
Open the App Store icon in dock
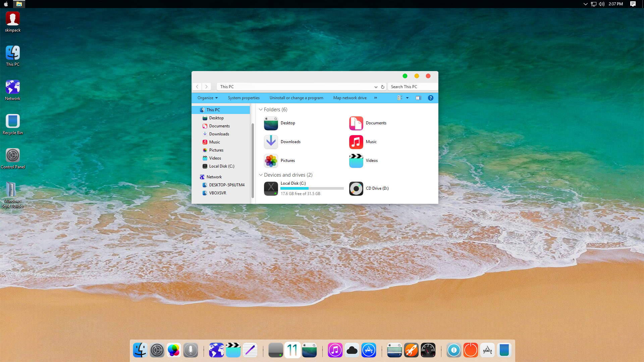[x=369, y=351]
